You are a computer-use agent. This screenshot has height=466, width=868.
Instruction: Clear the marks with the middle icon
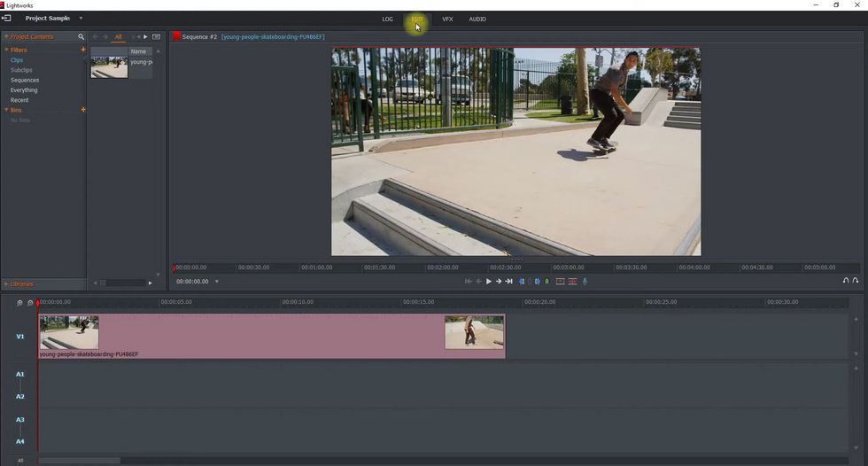click(530, 281)
